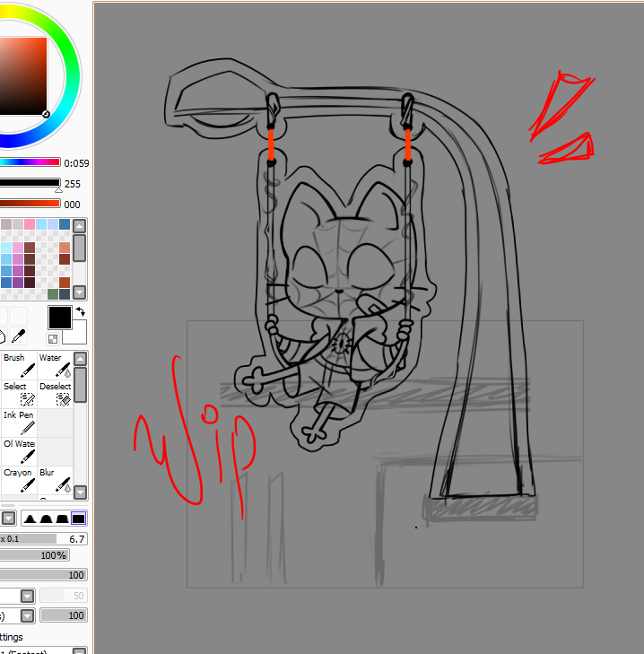Pick the burnt orange swatch
The height and width of the screenshot is (654, 644).
coord(65,283)
